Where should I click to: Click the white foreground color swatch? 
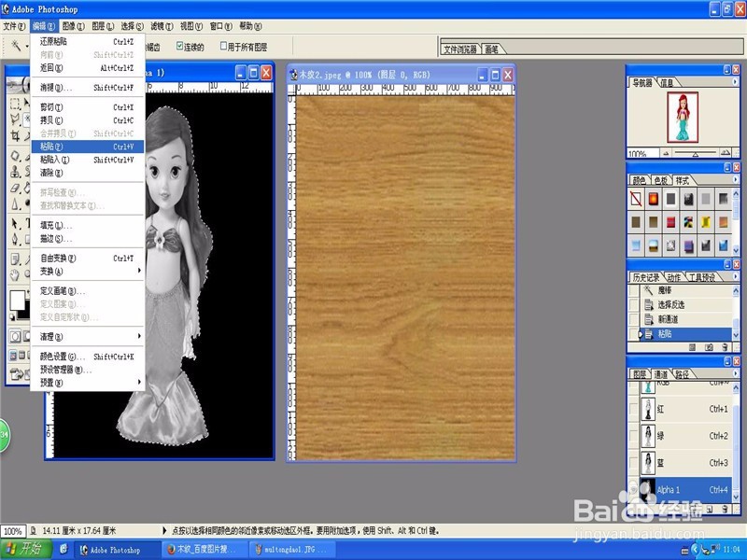pyautogui.click(x=18, y=300)
